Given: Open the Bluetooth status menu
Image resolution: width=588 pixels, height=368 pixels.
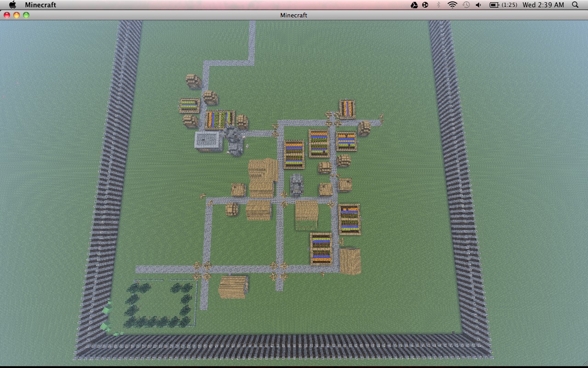Looking at the screenshot, I should [x=439, y=5].
